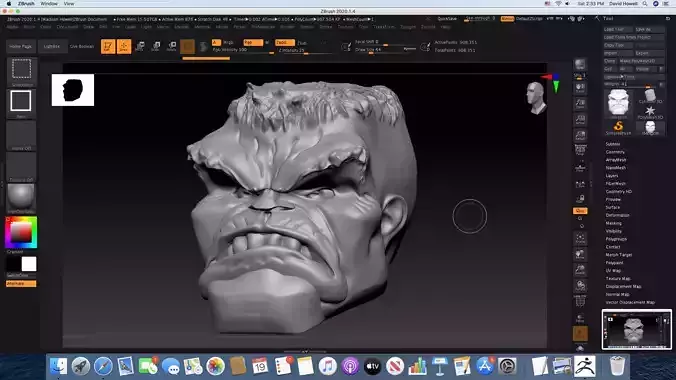
Task: Click the black silhouette head thumbnail
Action: [x=73, y=90]
